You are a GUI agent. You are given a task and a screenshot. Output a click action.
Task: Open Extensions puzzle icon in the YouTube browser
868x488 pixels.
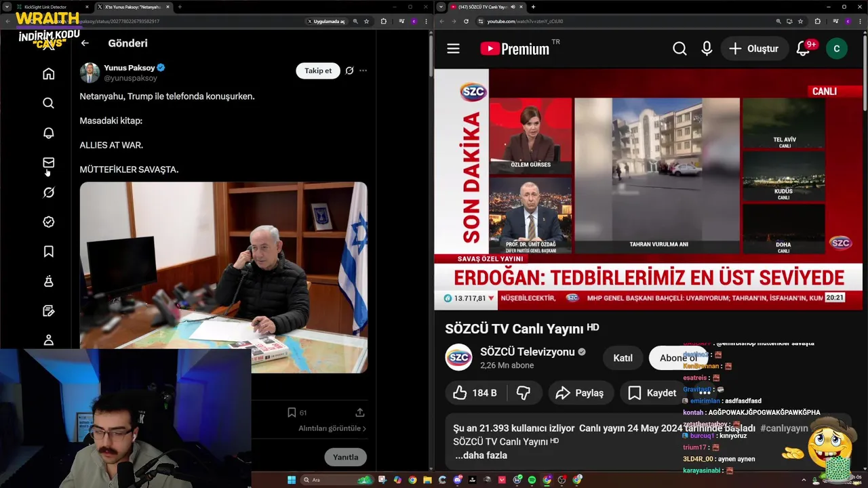coord(817,21)
